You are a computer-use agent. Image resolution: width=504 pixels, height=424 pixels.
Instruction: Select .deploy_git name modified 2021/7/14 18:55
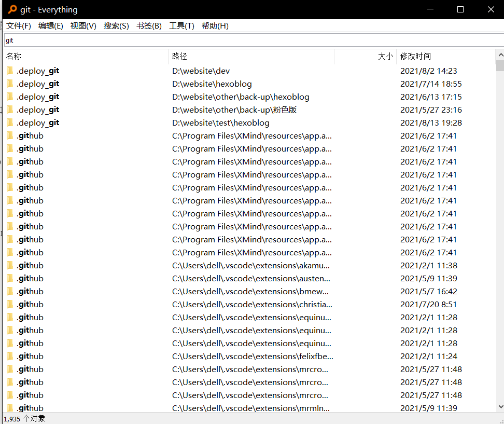[x=38, y=84]
